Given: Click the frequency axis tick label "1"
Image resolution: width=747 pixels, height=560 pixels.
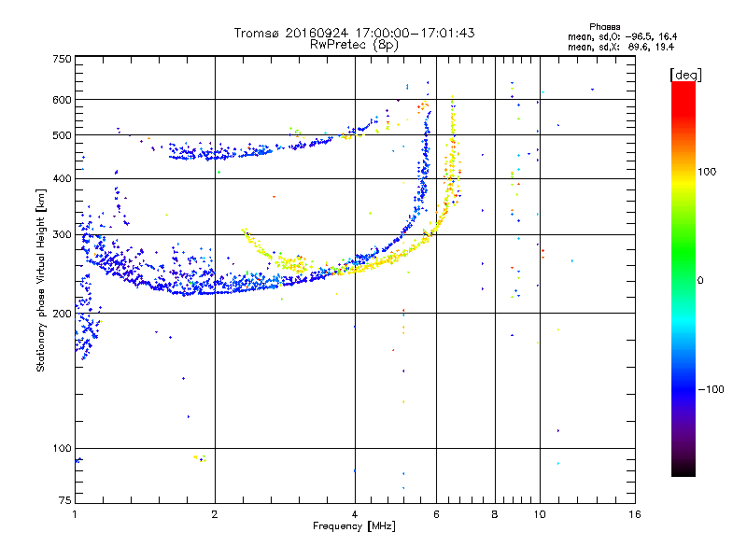Looking at the screenshot, I should tap(75, 514).
